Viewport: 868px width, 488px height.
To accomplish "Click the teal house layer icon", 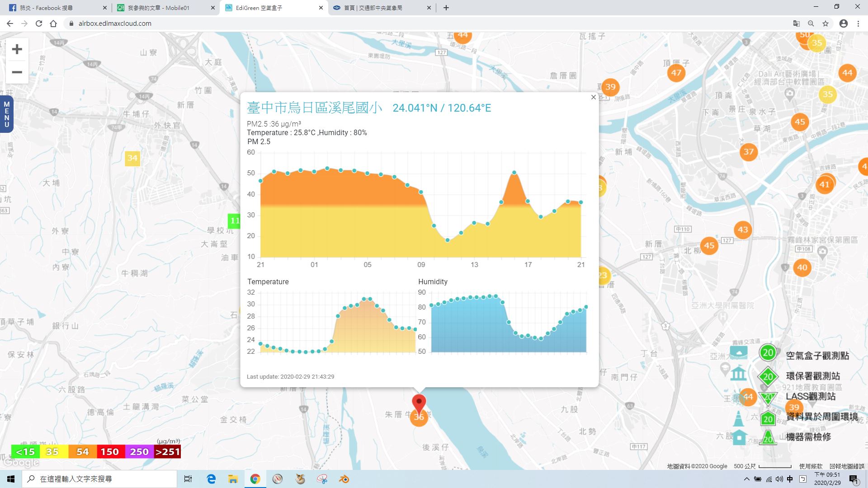I will 739,438.
